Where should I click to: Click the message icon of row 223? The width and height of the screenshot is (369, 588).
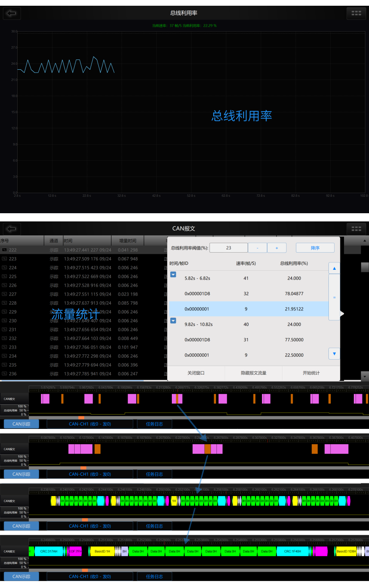[x=4, y=259]
